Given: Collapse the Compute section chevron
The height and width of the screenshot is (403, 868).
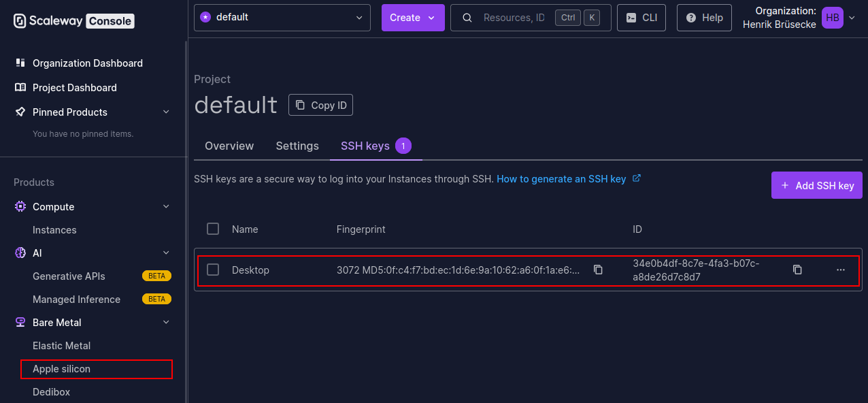Looking at the screenshot, I should pyautogui.click(x=166, y=206).
